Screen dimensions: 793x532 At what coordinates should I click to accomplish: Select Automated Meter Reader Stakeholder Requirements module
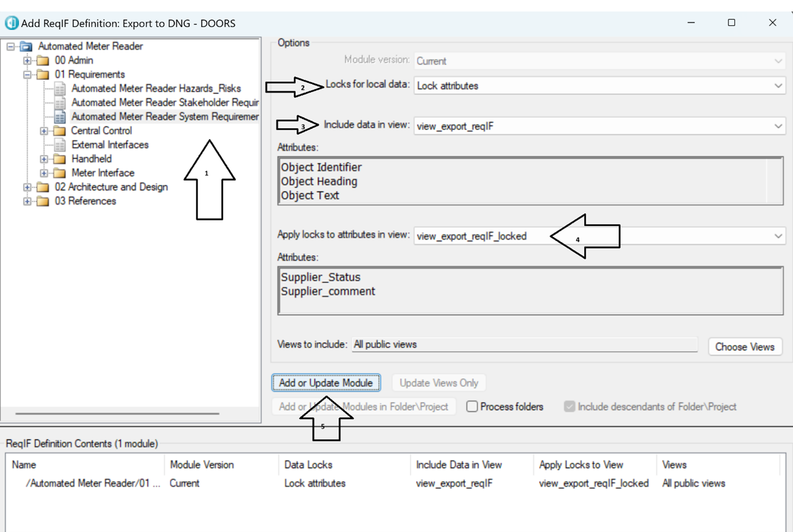pyautogui.click(x=164, y=102)
